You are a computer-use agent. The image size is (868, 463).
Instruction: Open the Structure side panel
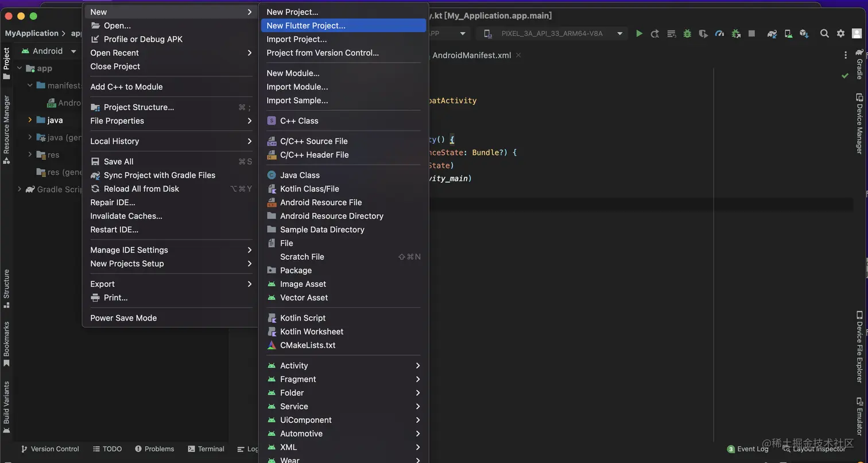click(6, 289)
